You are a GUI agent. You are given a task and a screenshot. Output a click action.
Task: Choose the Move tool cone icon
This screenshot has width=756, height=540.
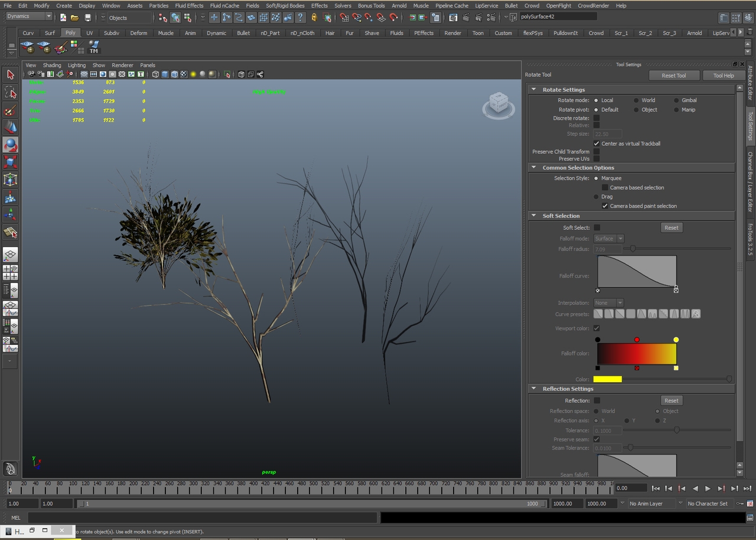(x=10, y=127)
